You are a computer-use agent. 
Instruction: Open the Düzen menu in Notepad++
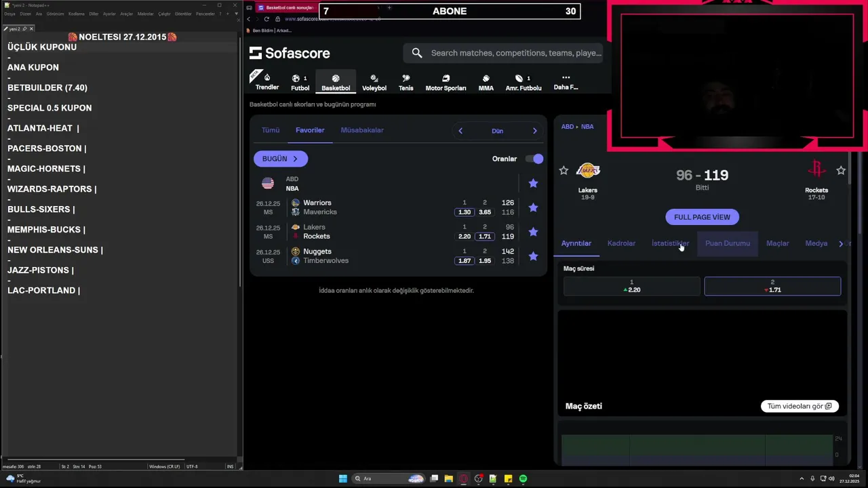26,14
